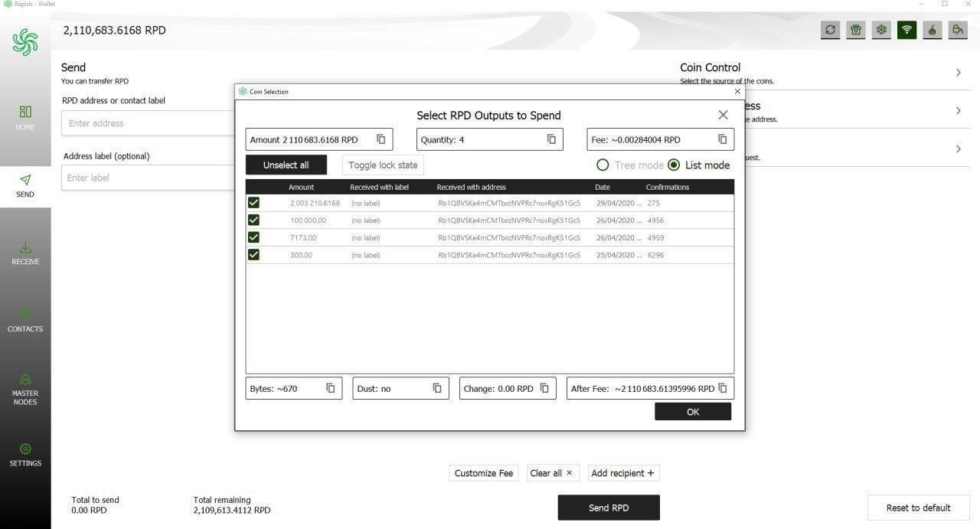This screenshot has width=980, height=529.
Task: Copy the Amount value using its copy icon
Action: [381, 139]
